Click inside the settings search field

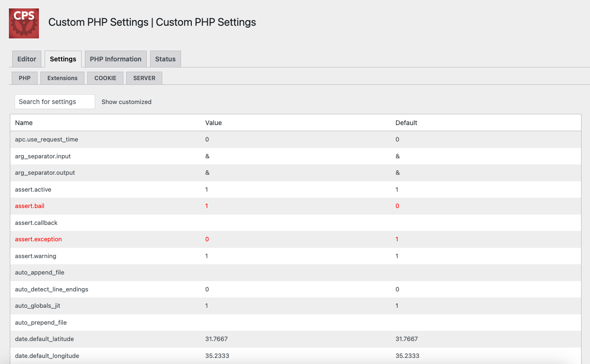click(x=54, y=101)
